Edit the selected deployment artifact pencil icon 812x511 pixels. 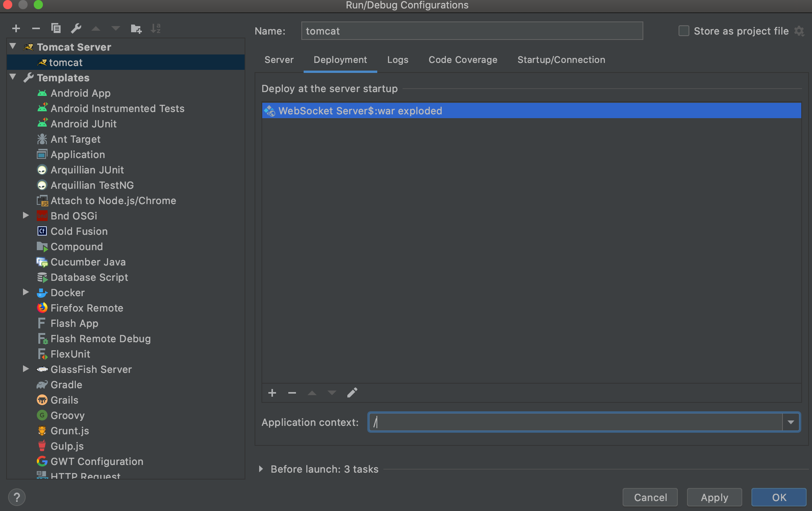(352, 392)
